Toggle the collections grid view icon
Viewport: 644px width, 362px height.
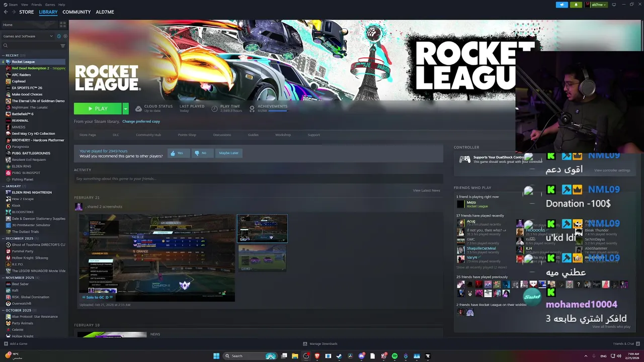coord(63,24)
